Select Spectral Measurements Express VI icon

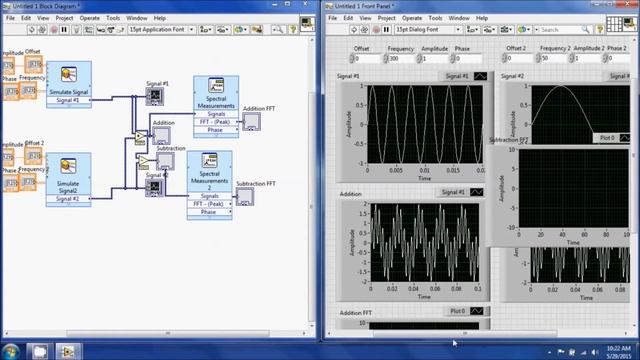click(x=216, y=85)
